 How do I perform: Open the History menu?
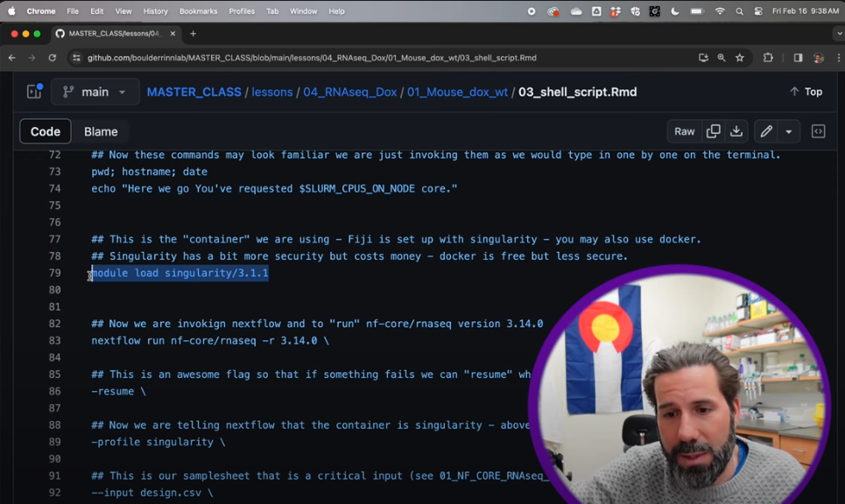[155, 11]
